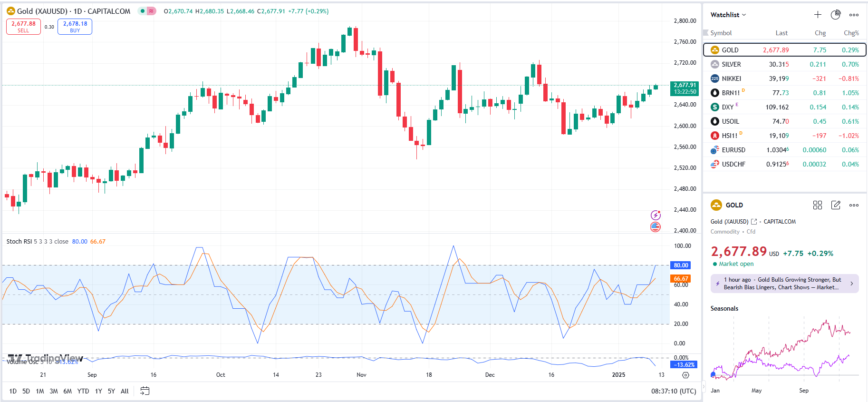Click the lightning bolt event icon on chart

[x=656, y=215]
